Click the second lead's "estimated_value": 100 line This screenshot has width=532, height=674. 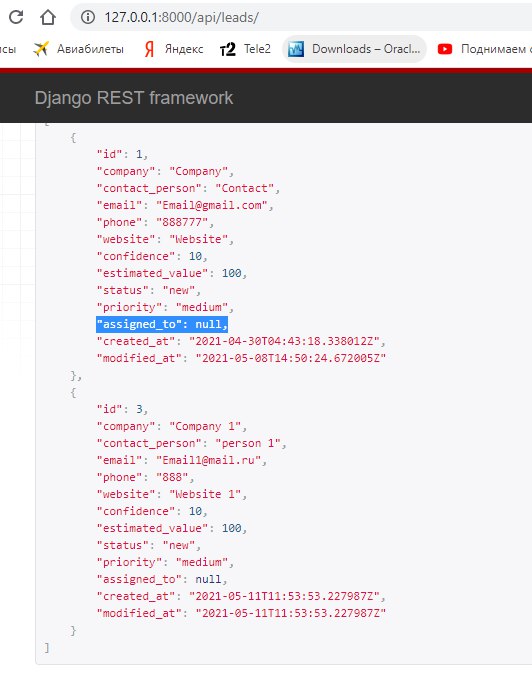tap(172, 528)
